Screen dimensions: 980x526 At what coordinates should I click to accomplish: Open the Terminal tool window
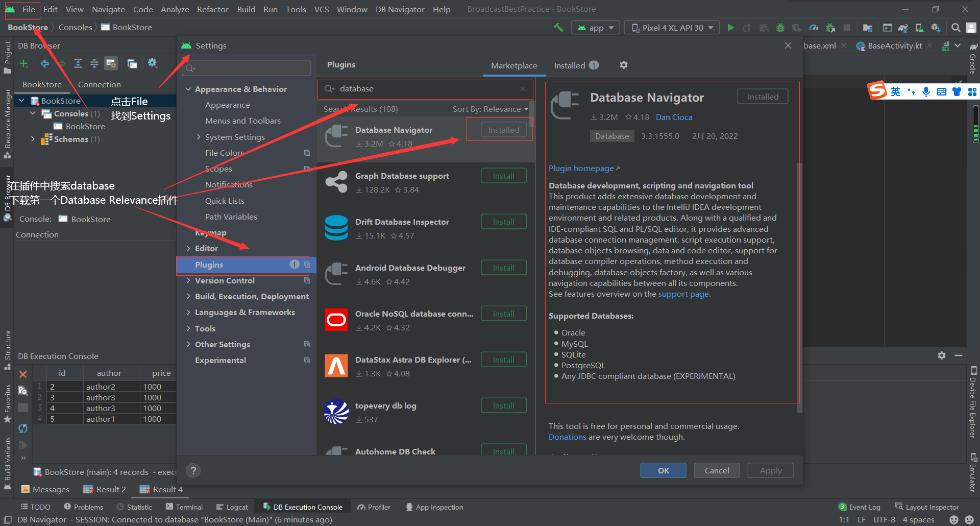(x=184, y=507)
